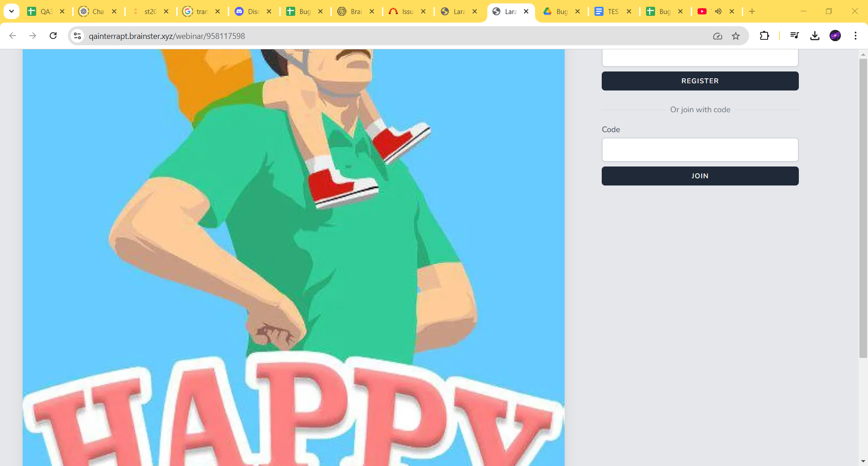
Task: Open a new tab
Action: (x=752, y=11)
